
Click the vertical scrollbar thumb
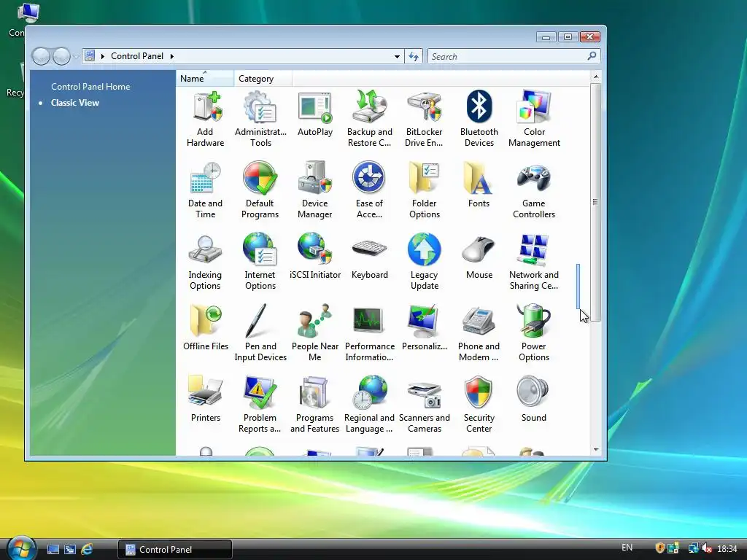(x=595, y=203)
